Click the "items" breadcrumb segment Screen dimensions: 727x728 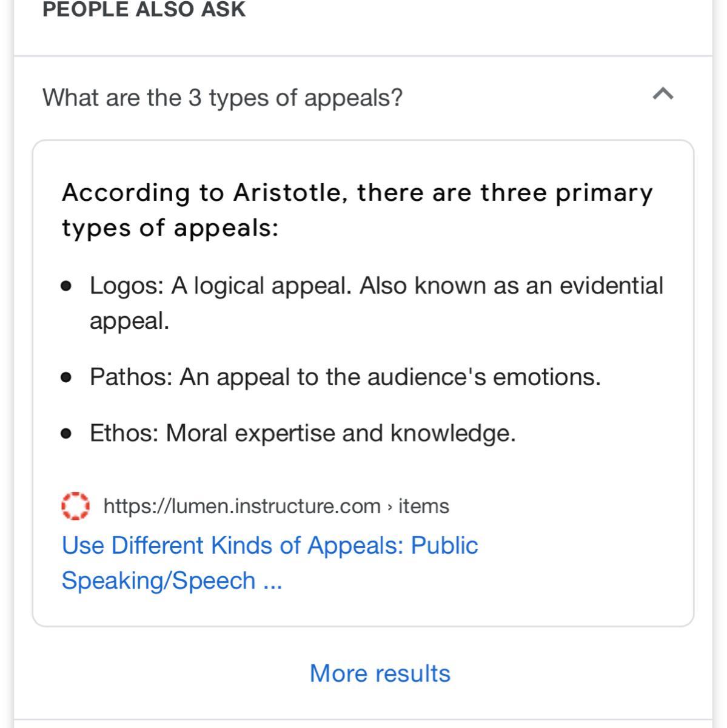pos(424,506)
